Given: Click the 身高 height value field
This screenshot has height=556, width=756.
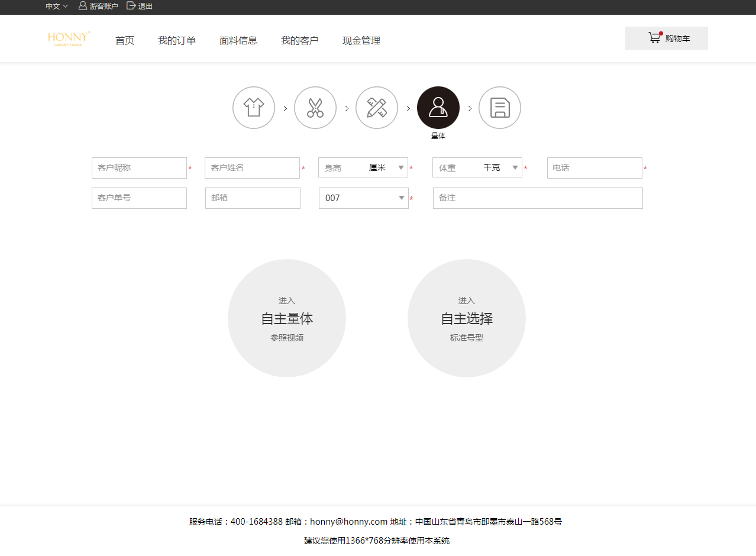Looking at the screenshot, I should tap(341, 168).
